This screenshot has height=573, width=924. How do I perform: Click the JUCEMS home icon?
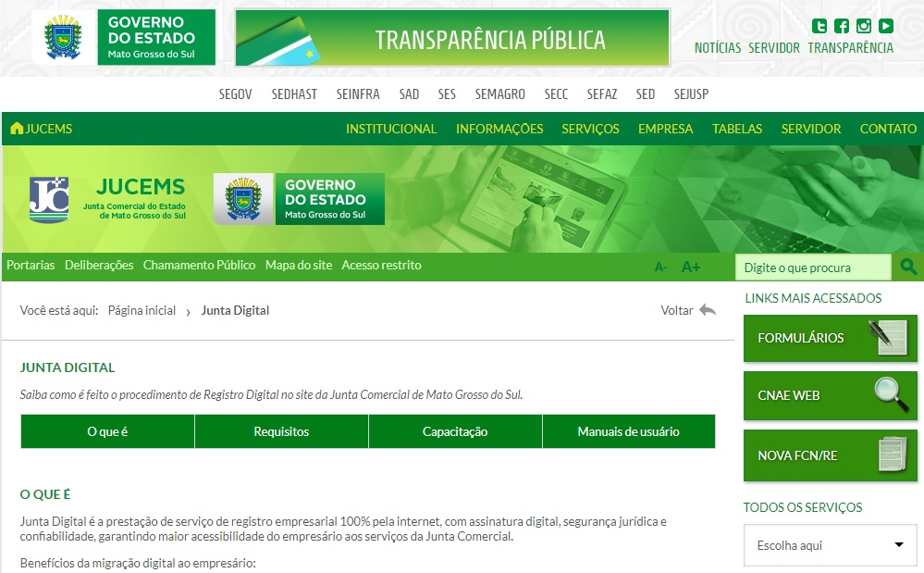(17, 129)
